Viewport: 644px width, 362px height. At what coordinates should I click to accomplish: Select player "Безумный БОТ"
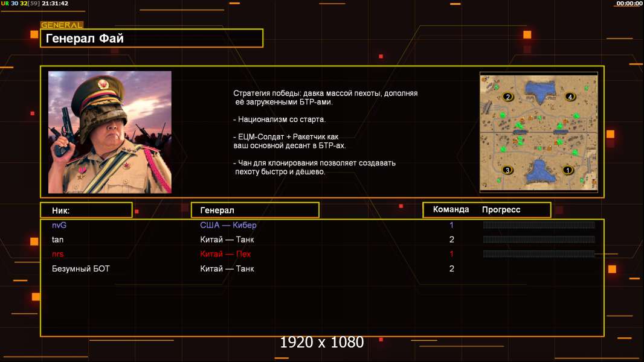(81, 268)
